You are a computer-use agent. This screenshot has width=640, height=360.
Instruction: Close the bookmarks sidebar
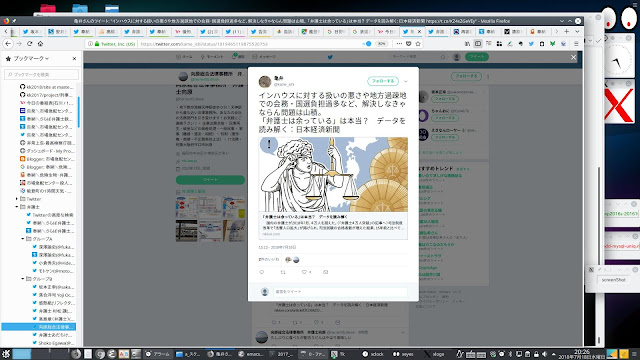(74, 59)
